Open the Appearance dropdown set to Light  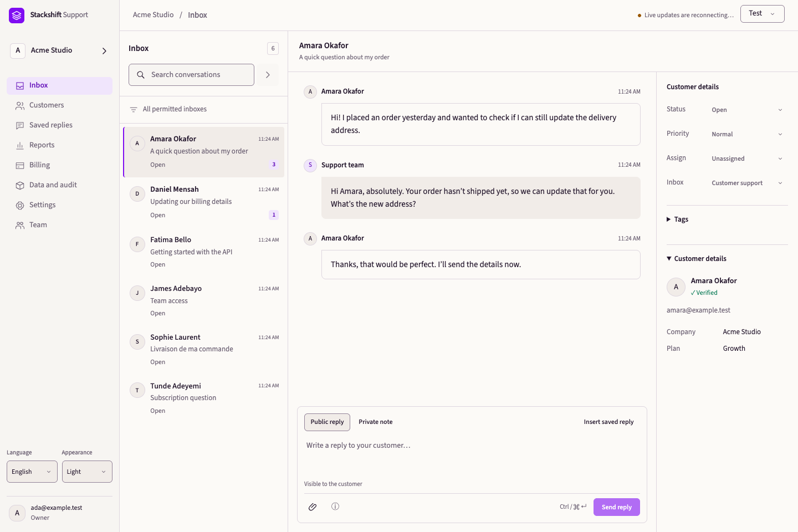[87, 472]
